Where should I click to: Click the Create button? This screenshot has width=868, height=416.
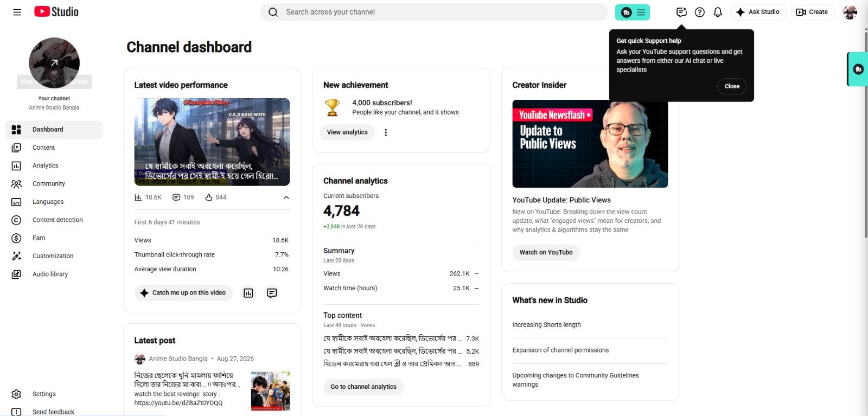point(812,12)
